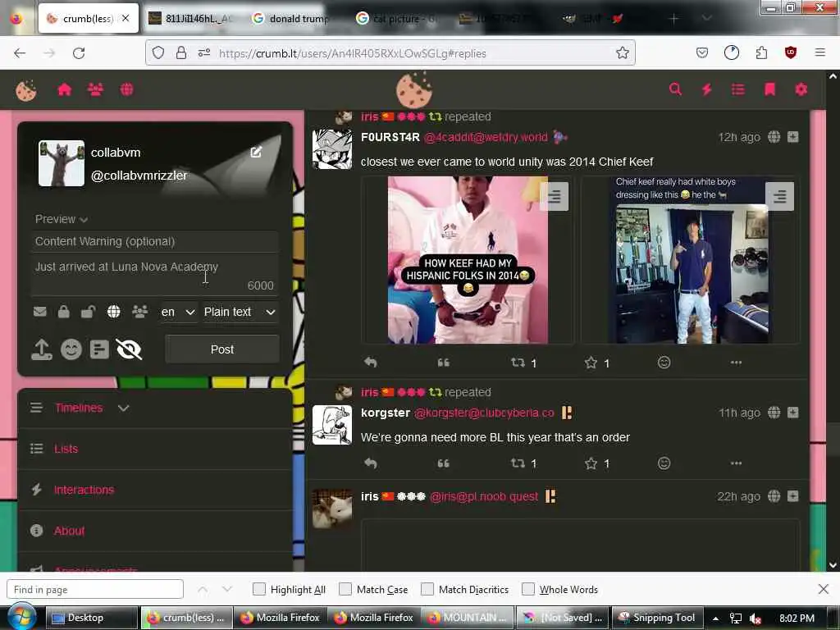The image size is (840, 630).
Task: Repeat the korgster post
Action: (518, 463)
